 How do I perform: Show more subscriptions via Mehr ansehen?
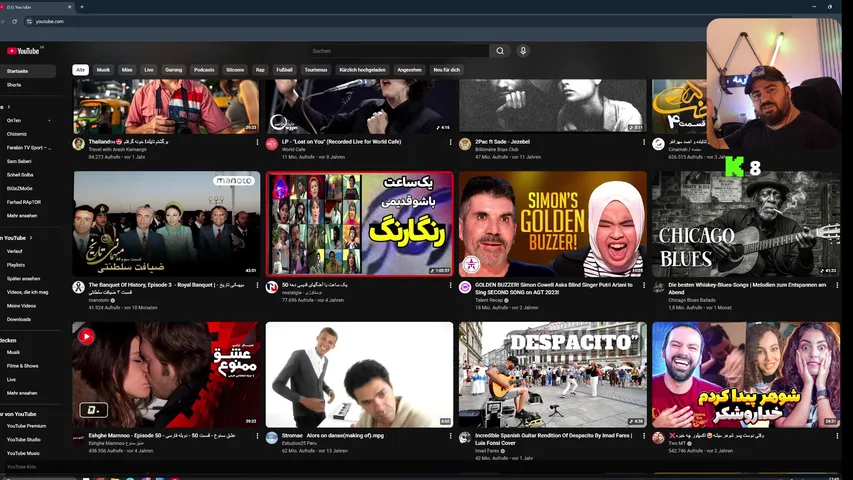(x=22, y=216)
